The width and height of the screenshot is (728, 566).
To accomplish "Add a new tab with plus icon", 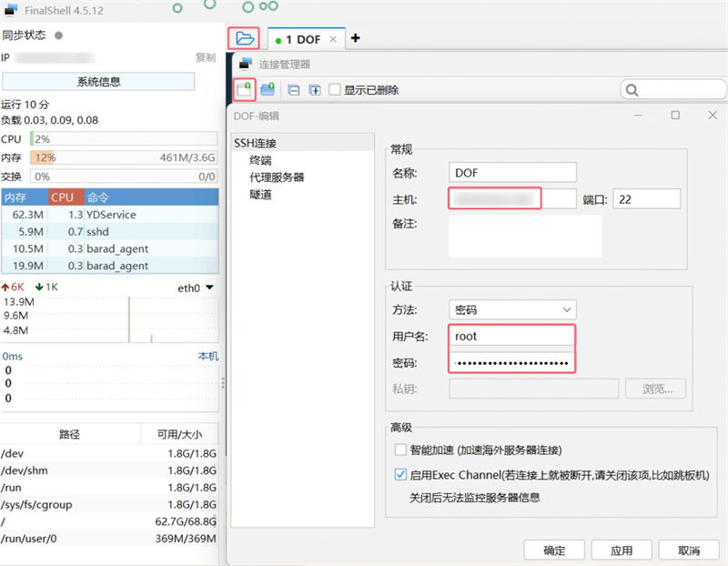I will click(x=355, y=38).
